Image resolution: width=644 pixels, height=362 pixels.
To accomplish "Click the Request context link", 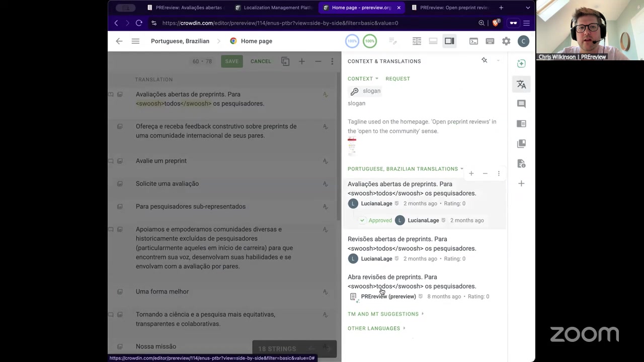I will click(397, 79).
